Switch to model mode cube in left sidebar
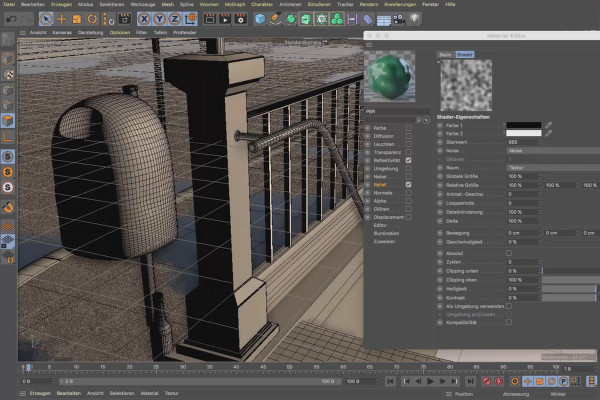 click(8, 59)
